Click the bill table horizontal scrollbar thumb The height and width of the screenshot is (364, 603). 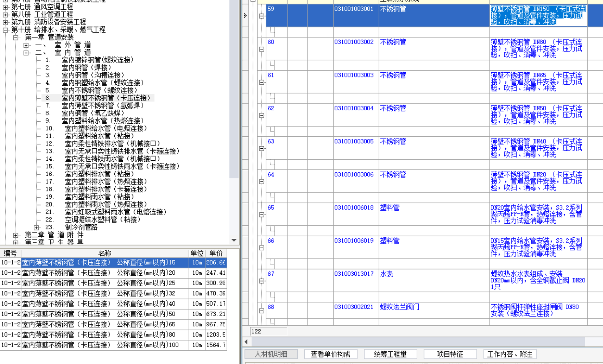(418, 342)
